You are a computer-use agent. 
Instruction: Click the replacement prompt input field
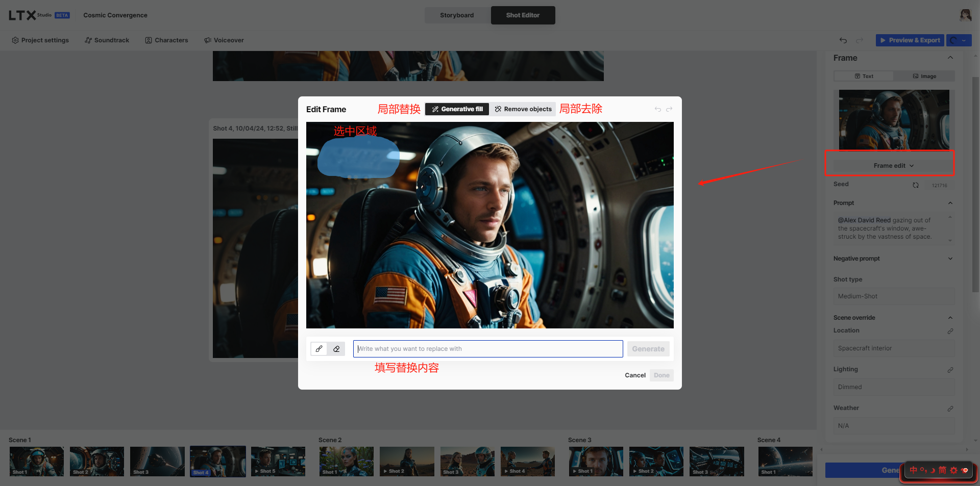click(488, 349)
